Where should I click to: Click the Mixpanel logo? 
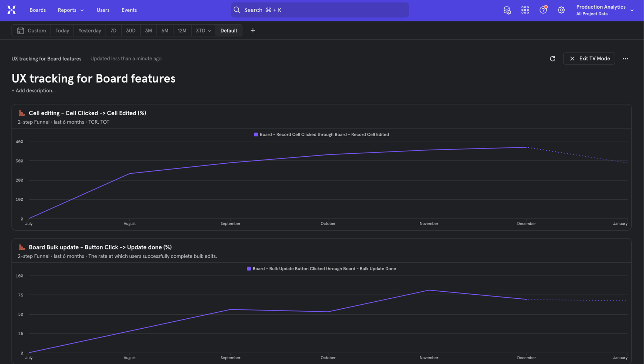[x=11, y=10]
